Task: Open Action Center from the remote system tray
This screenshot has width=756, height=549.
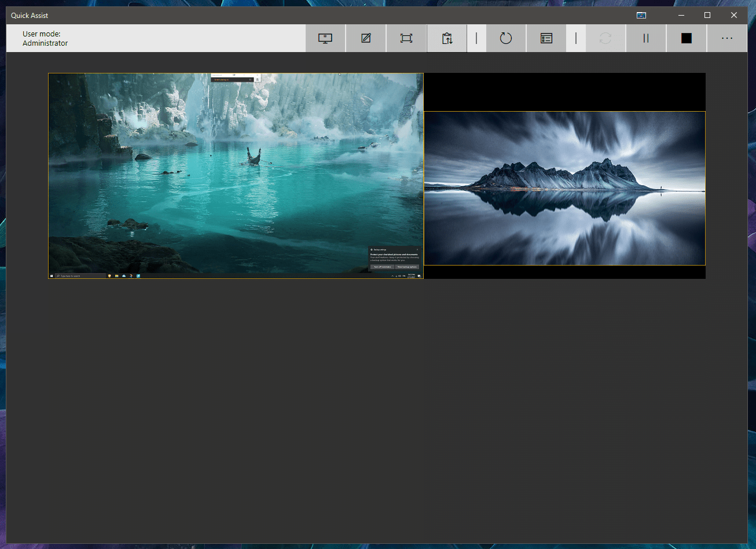Action: 419,276
